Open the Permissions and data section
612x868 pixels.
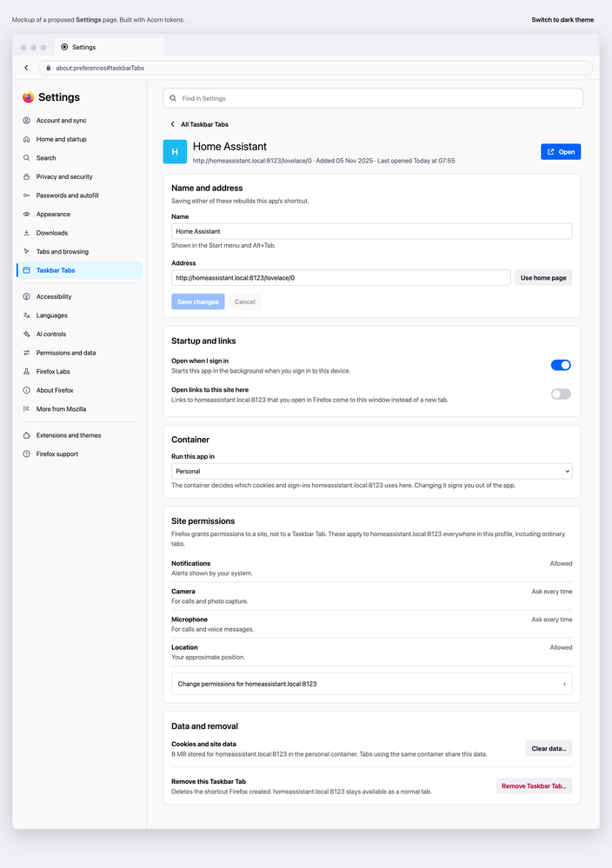point(79,353)
